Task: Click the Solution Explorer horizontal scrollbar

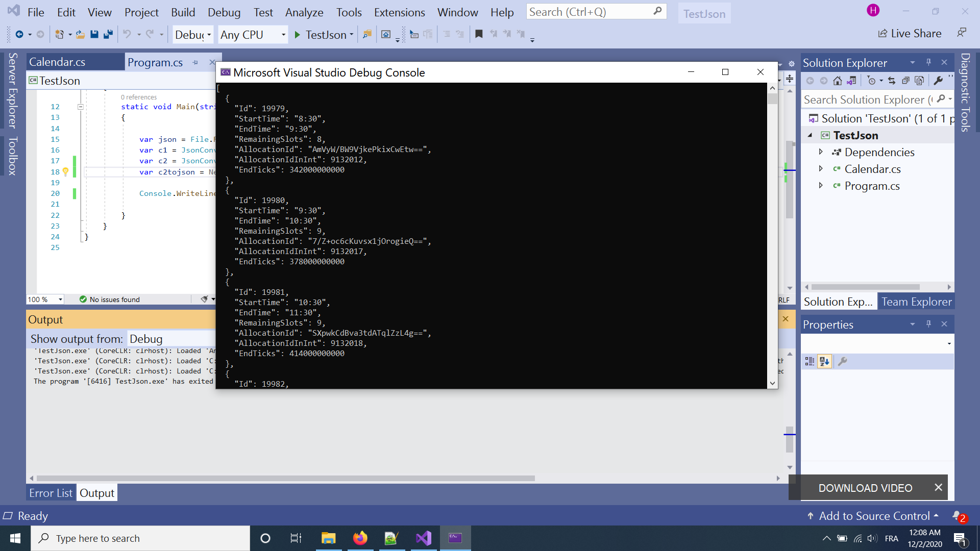Action: (866, 287)
